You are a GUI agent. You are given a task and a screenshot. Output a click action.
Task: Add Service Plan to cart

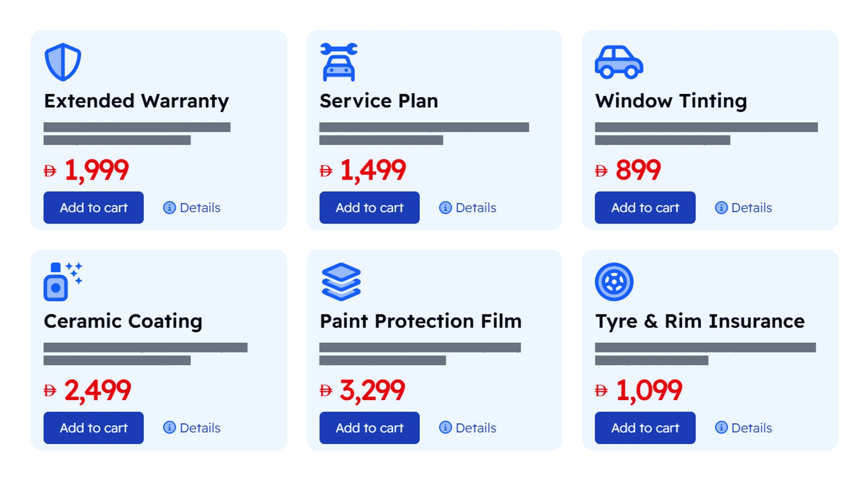point(369,208)
